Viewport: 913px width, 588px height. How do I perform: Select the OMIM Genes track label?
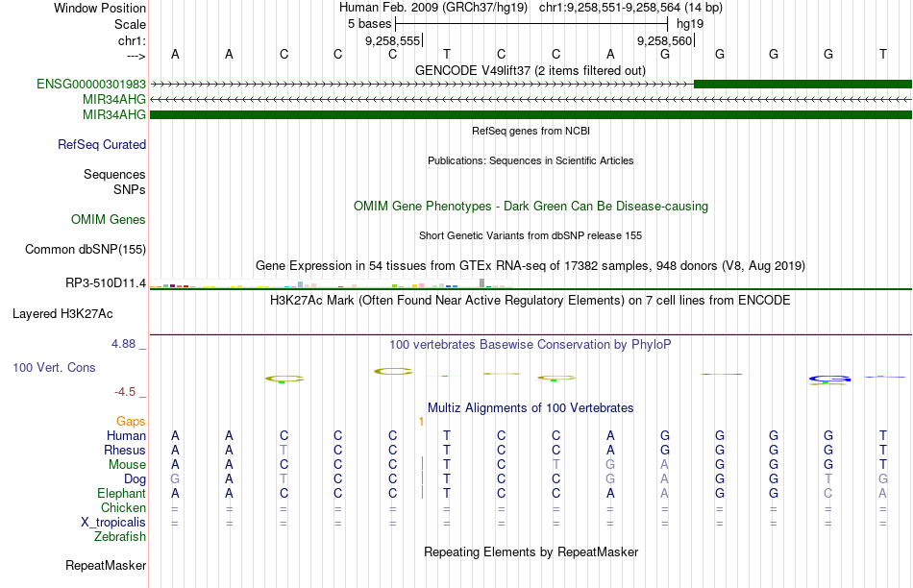(x=109, y=219)
